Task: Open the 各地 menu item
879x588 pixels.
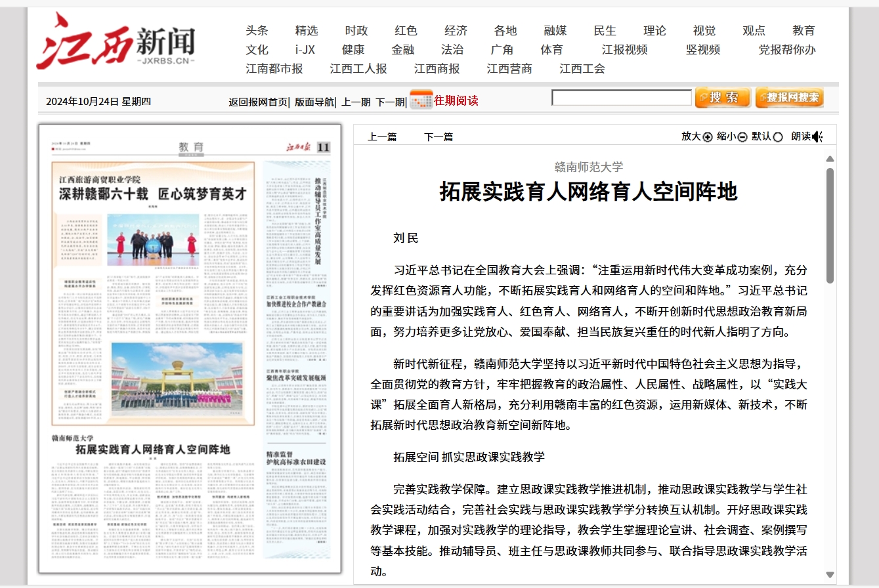Action: pos(505,30)
